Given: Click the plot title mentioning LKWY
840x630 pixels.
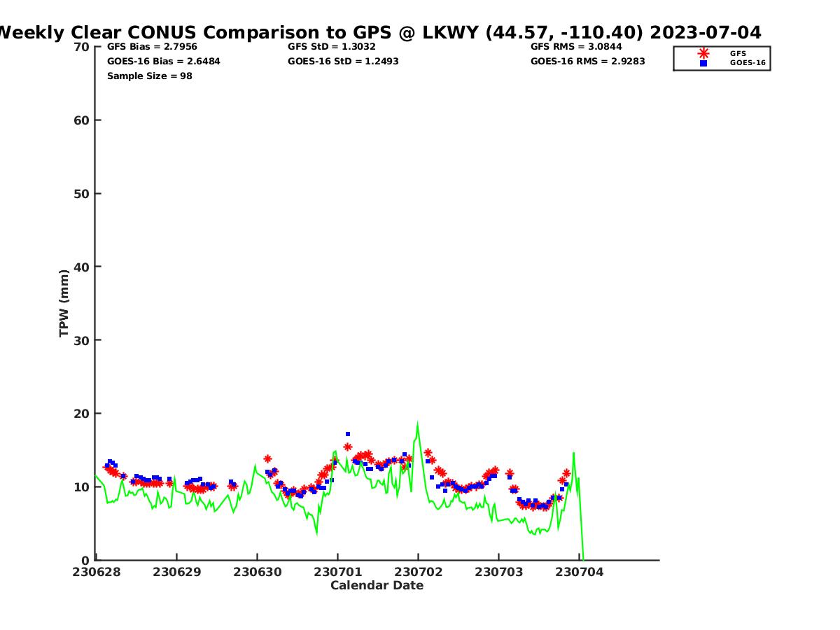Looking at the screenshot, I should 378,32.
